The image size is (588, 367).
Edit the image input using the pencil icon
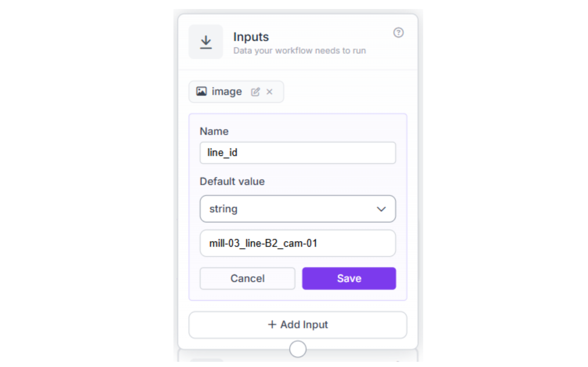coord(255,92)
